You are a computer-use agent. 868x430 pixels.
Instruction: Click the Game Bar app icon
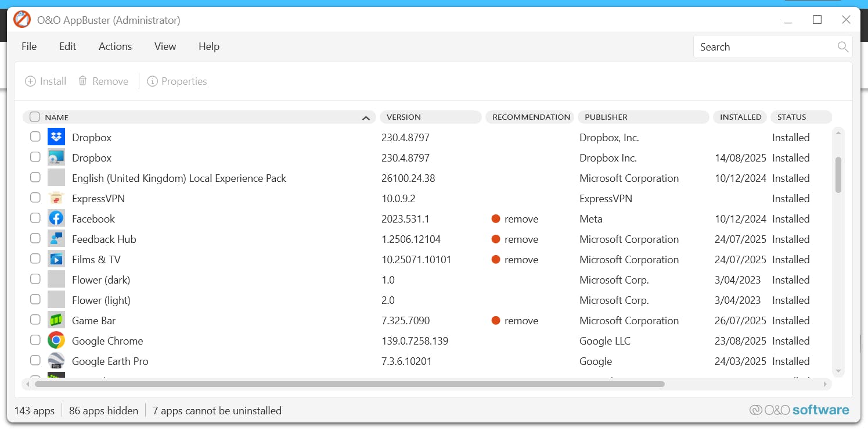(56, 321)
